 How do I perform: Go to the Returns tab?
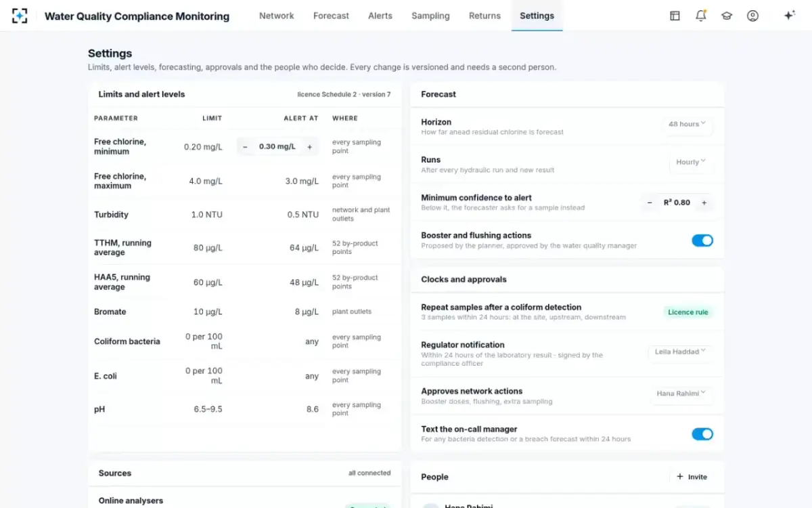[x=484, y=16]
